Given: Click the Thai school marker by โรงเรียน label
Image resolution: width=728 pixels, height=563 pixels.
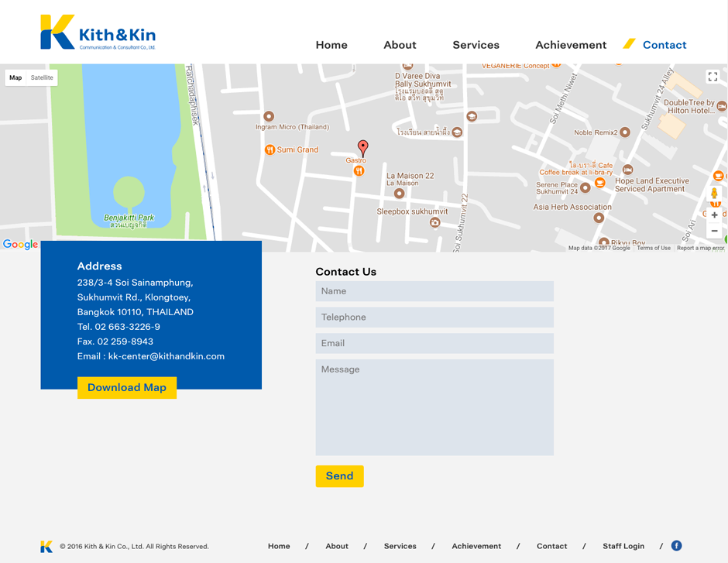Looking at the screenshot, I should pyautogui.click(x=457, y=132).
